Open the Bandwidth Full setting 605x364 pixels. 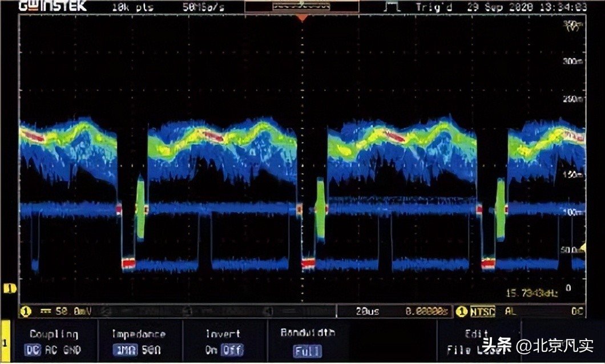pos(307,351)
